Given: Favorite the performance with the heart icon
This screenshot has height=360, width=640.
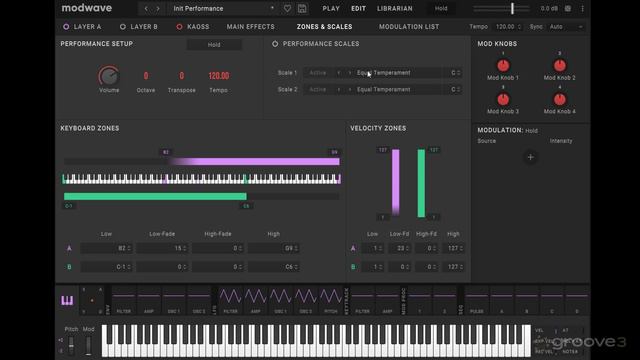Looking at the screenshot, I should point(287,8).
